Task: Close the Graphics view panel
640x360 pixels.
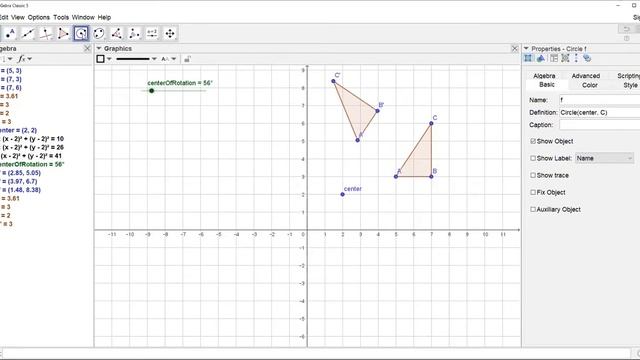Action: 515,49
